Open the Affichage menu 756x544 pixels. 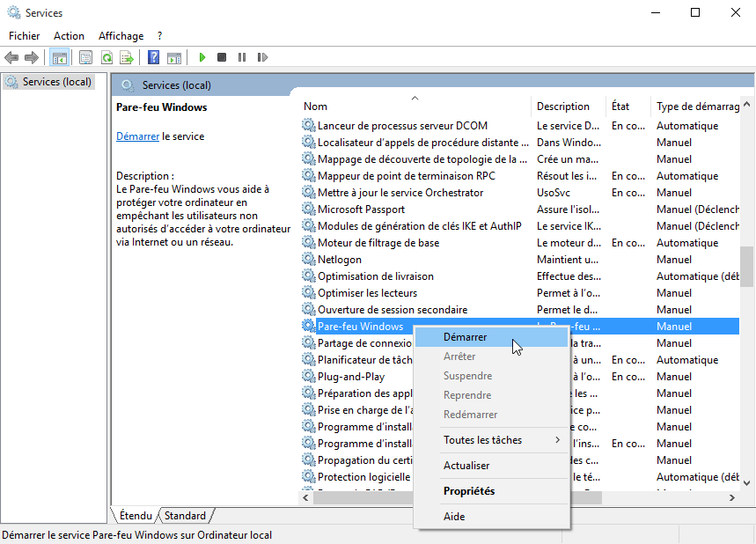click(x=121, y=36)
